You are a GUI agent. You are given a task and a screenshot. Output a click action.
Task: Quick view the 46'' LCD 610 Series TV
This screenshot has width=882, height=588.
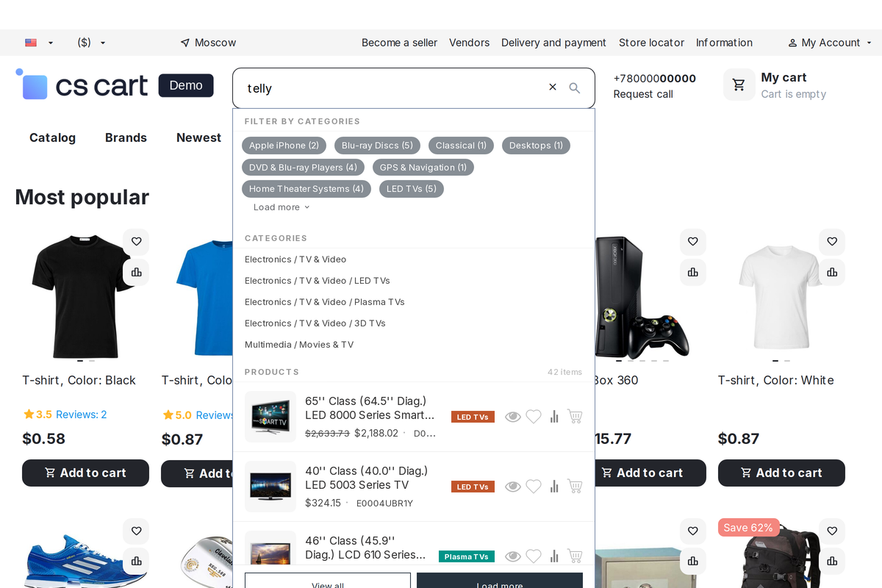(513, 556)
